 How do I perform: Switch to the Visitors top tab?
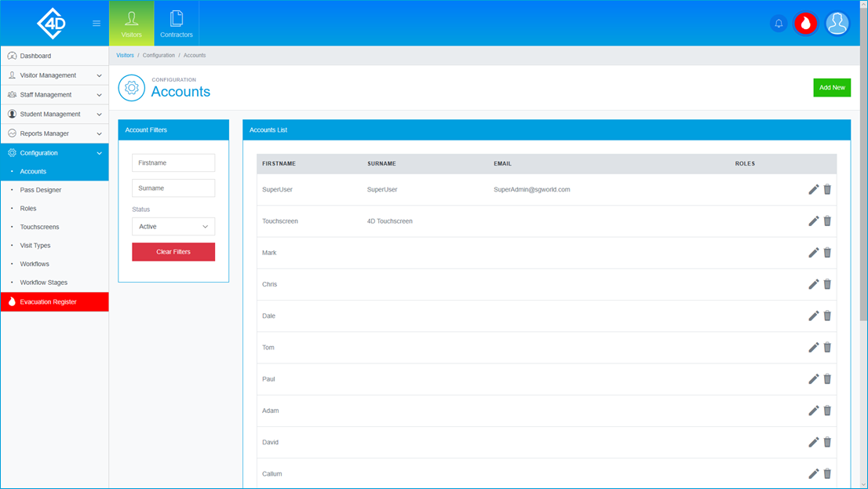coord(132,24)
